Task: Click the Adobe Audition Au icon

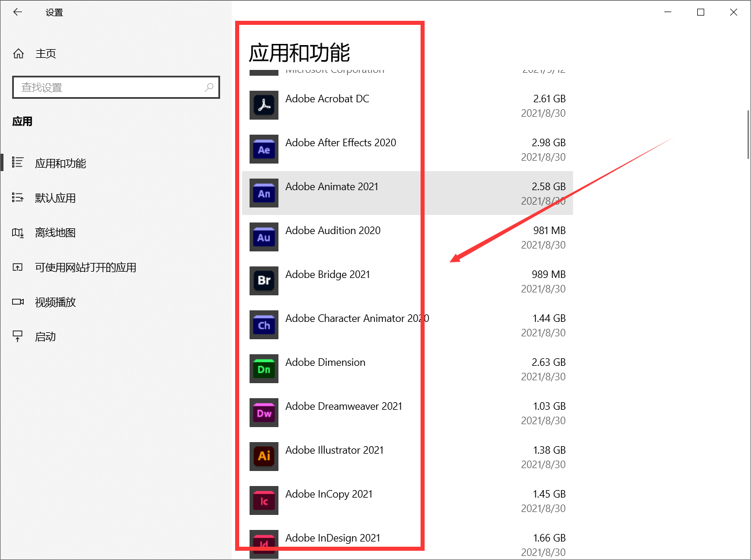Action: click(264, 237)
